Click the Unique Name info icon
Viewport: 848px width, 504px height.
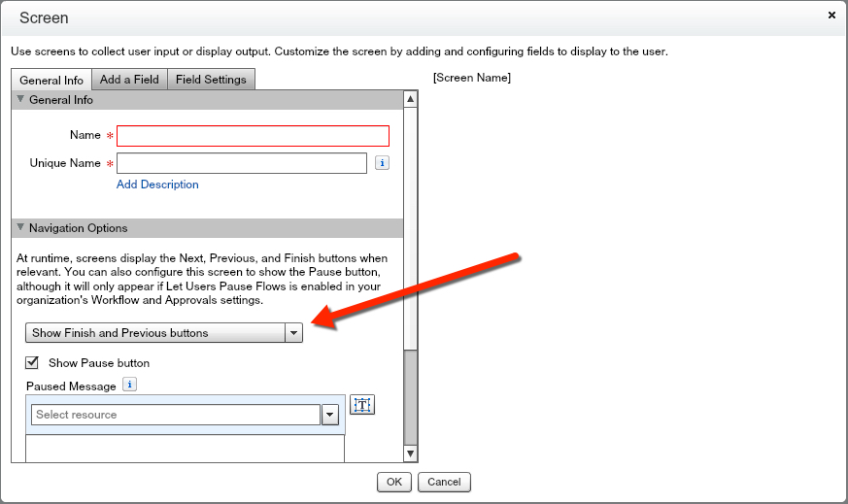[382, 163]
